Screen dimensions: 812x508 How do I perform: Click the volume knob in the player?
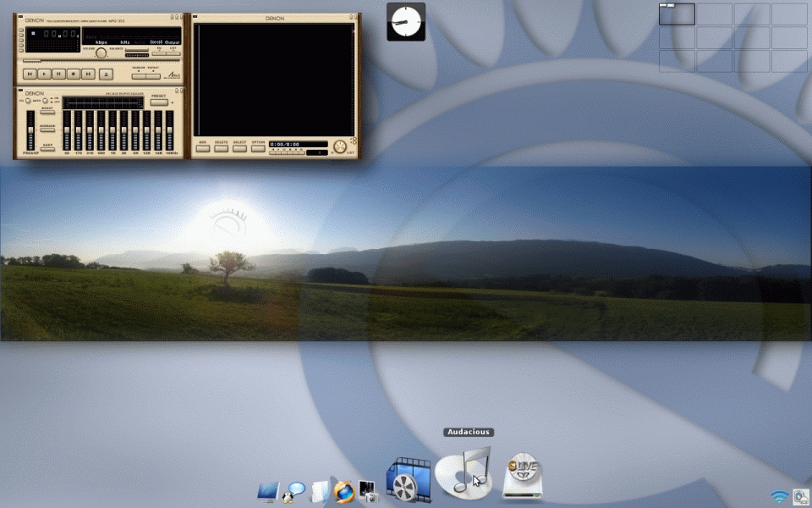coord(101,52)
